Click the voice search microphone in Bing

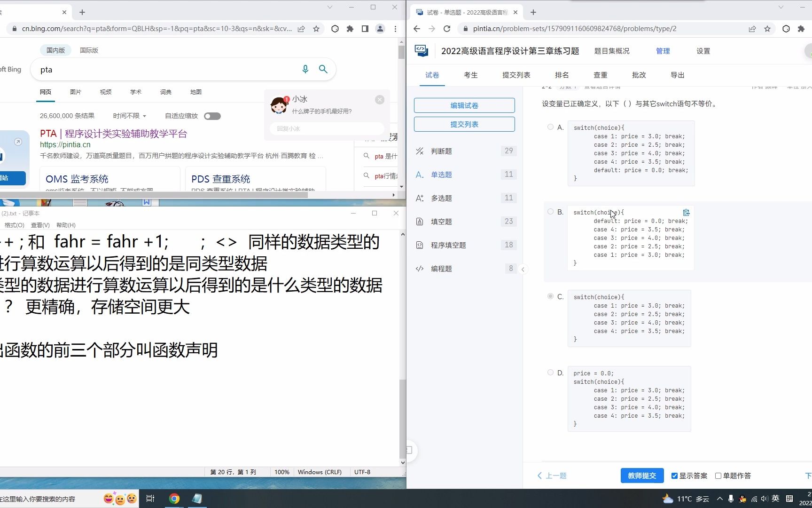[x=305, y=69]
